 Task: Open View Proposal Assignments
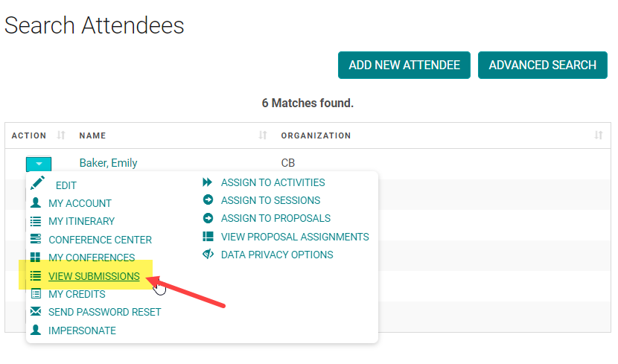(x=295, y=237)
